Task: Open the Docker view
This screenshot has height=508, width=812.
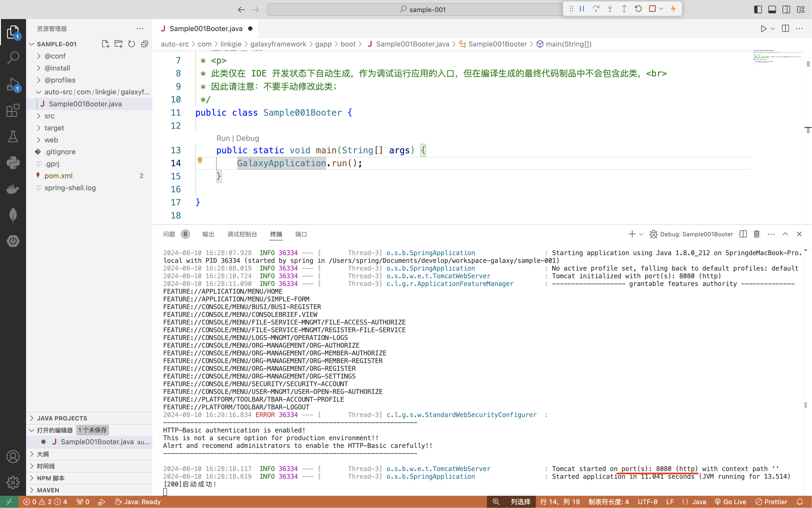Action: click(13, 189)
